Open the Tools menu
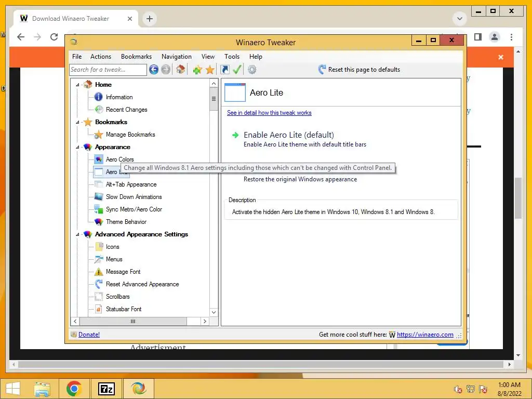This screenshot has height=399, width=532. tap(232, 57)
